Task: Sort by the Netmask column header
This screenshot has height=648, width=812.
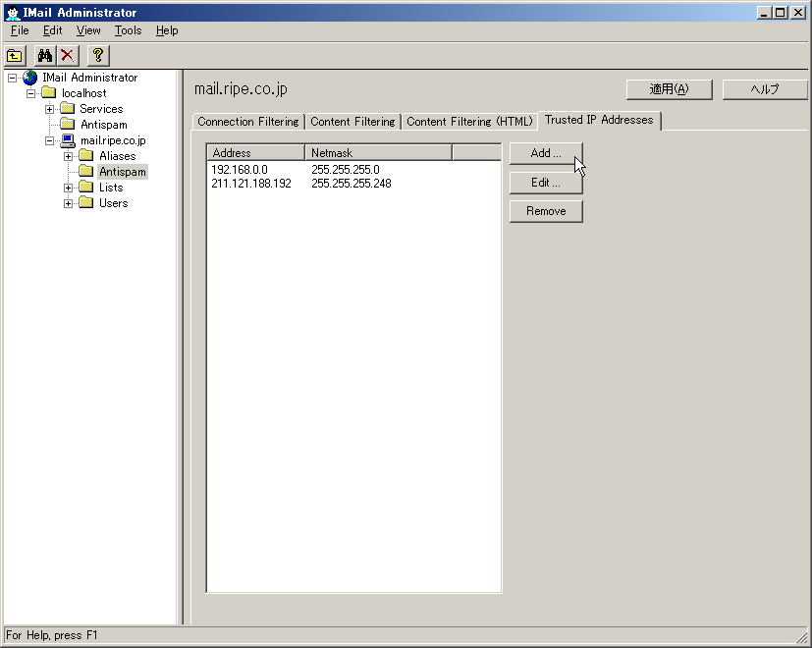Action: (x=379, y=153)
